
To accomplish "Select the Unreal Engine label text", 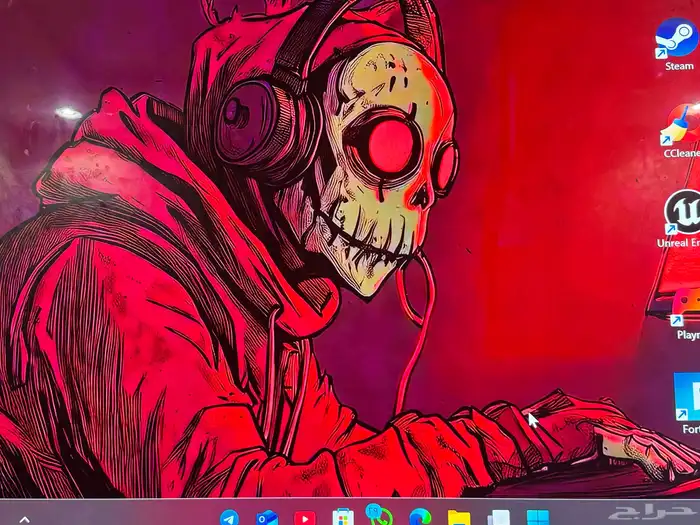I will tap(678, 243).
